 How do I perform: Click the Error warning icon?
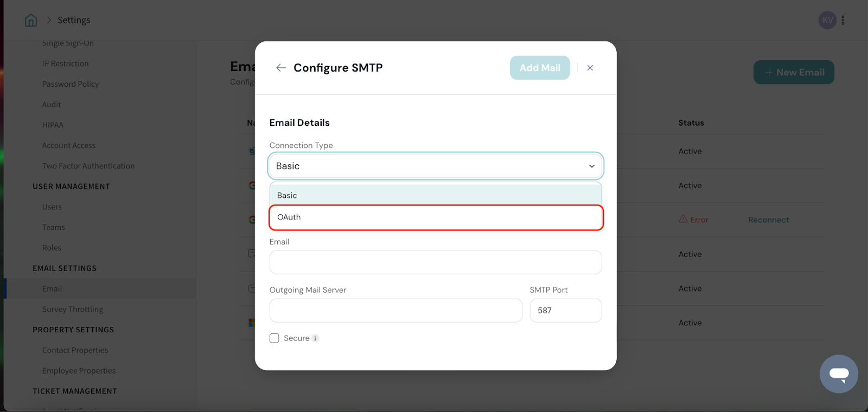click(x=683, y=220)
